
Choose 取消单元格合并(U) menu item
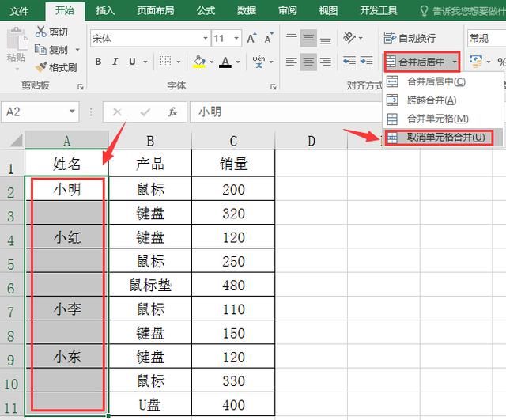[x=442, y=138]
